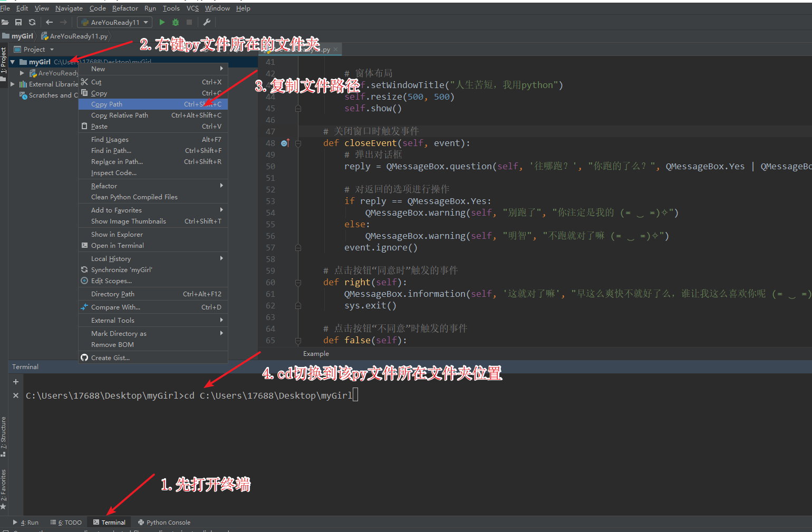Choose Cut from the context menu
The image size is (812, 532).
[x=153, y=82]
